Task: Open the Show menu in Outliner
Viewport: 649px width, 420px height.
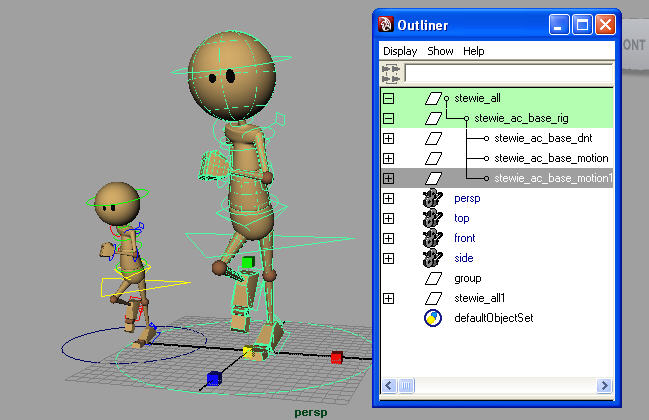Action: pos(440,51)
